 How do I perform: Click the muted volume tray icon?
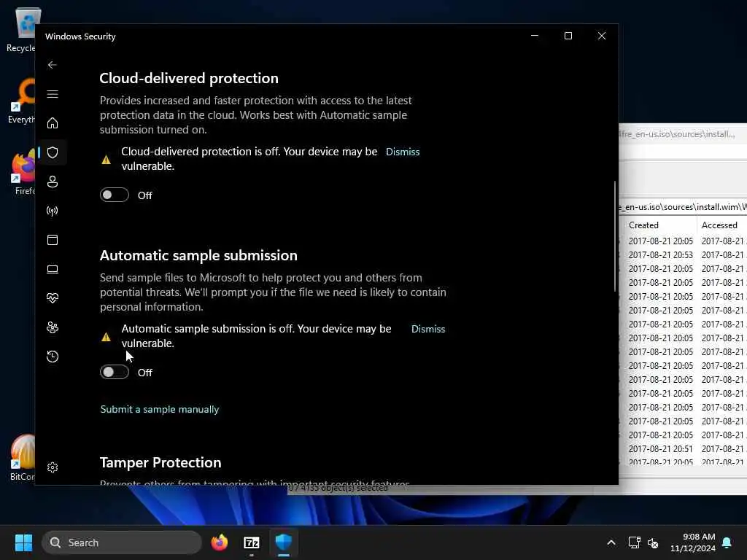(653, 542)
